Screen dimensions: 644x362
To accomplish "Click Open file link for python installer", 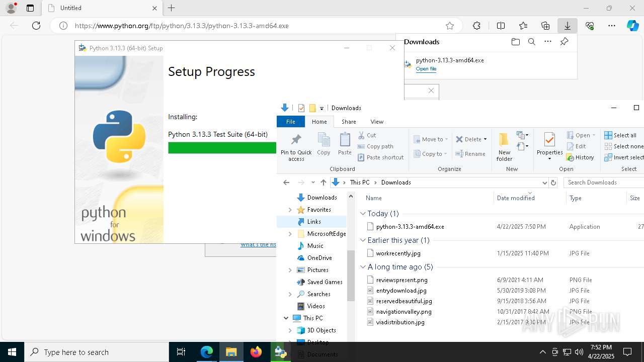I will (x=426, y=69).
